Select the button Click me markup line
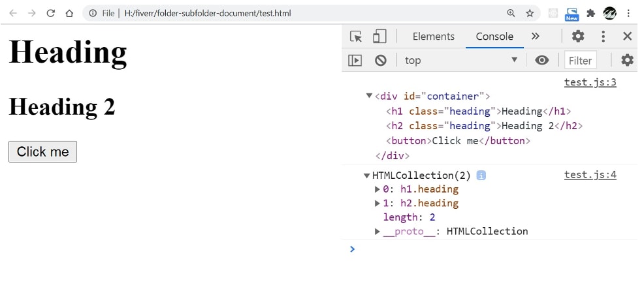 point(458,141)
